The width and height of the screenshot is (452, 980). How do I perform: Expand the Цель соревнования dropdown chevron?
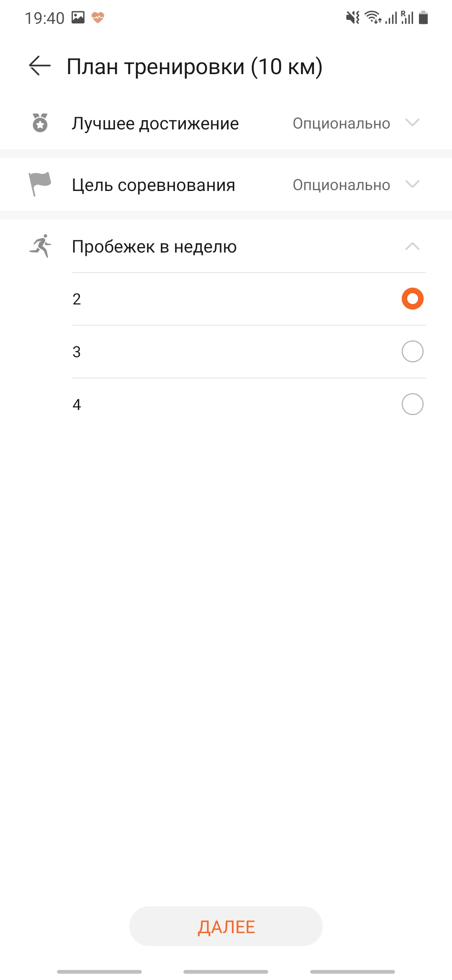(x=412, y=184)
